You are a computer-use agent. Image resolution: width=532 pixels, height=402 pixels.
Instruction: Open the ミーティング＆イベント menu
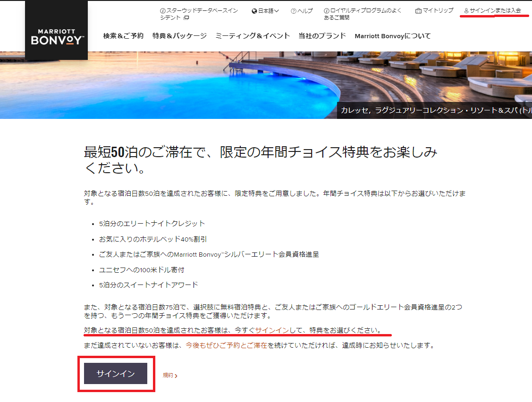click(x=253, y=36)
